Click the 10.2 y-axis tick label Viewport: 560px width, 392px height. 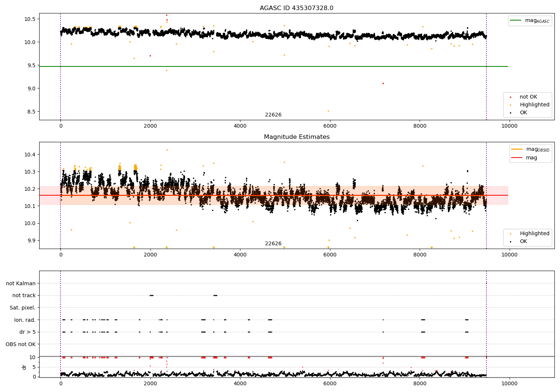(30, 189)
